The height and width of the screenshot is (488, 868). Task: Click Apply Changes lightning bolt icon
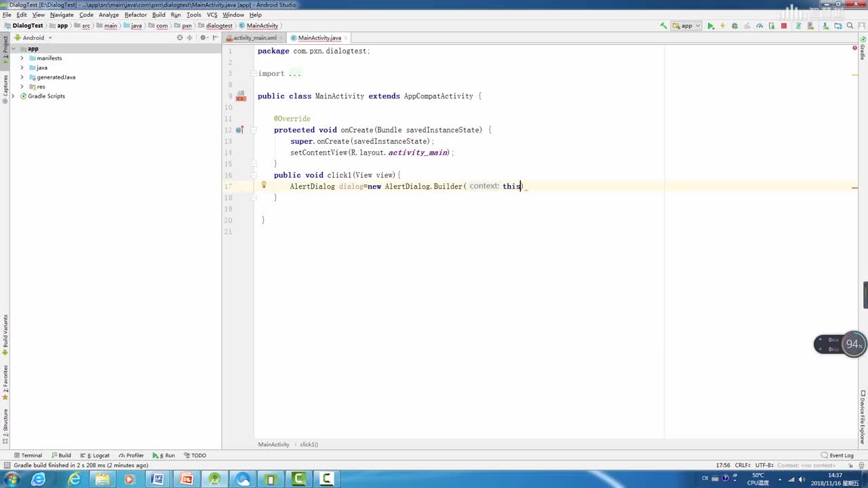(x=722, y=26)
